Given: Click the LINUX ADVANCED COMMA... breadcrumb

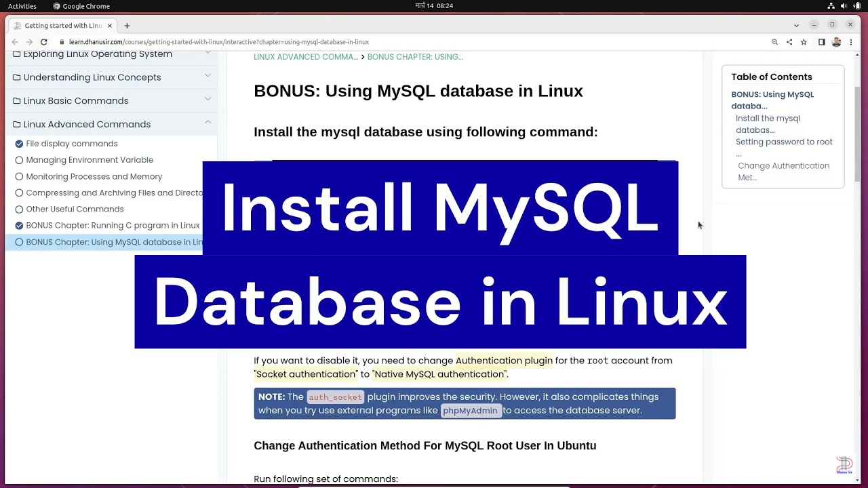Looking at the screenshot, I should coord(306,57).
